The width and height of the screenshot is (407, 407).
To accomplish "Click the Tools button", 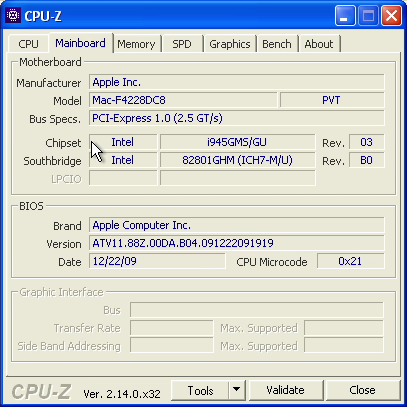I will (200, 390).
